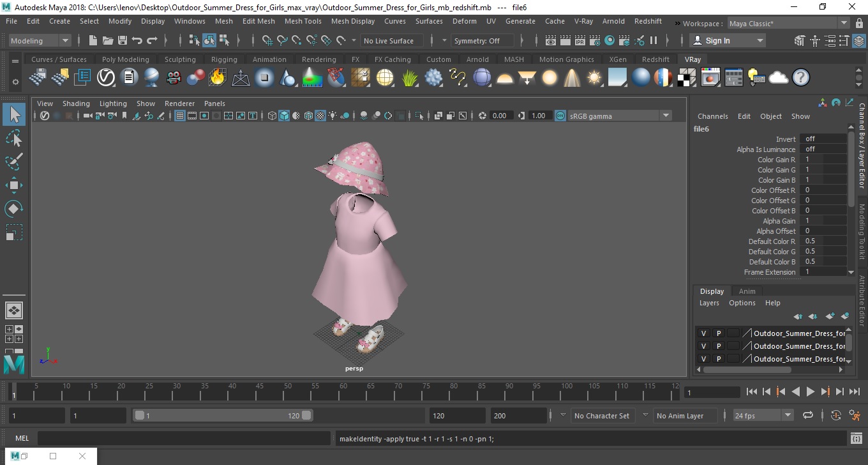Open the Mesh Tools menu

coord(303,21)
